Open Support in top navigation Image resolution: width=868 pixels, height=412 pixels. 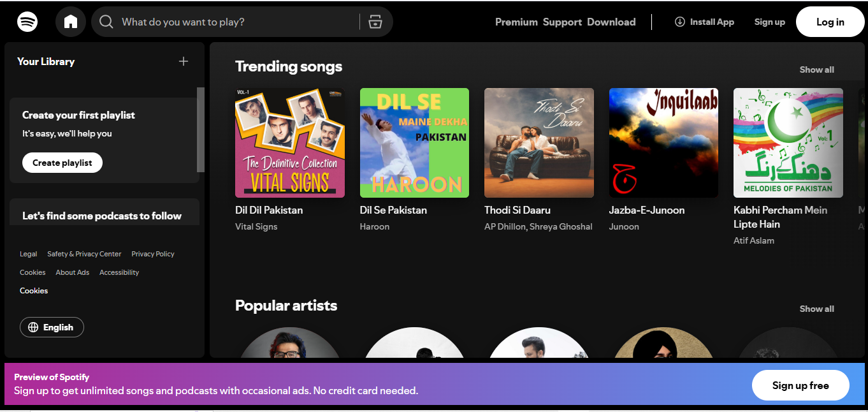[x=562, y=22]
